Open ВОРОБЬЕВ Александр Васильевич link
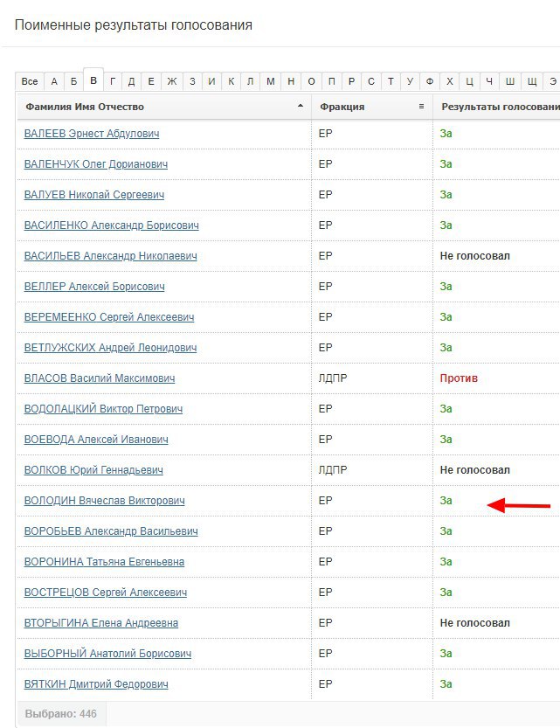 [111, 531]
